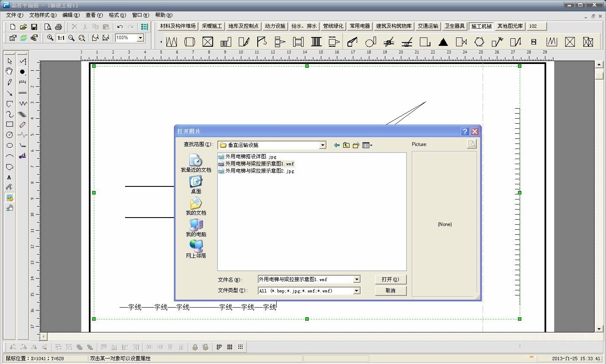
Task: Switch to the 常用电器 tab
Action: coord(360,26)
